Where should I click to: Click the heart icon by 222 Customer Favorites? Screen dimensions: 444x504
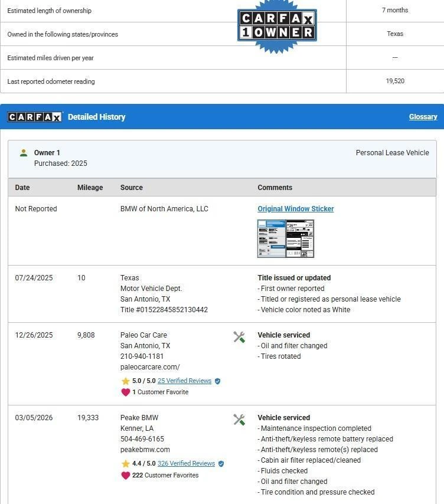(x=125, y=476)
